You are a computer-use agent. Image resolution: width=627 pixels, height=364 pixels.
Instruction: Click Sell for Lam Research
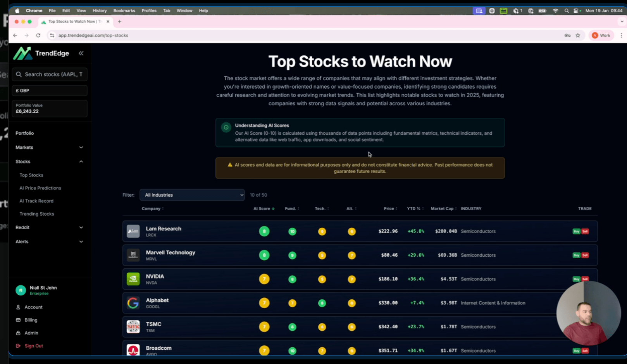[585, 232]
